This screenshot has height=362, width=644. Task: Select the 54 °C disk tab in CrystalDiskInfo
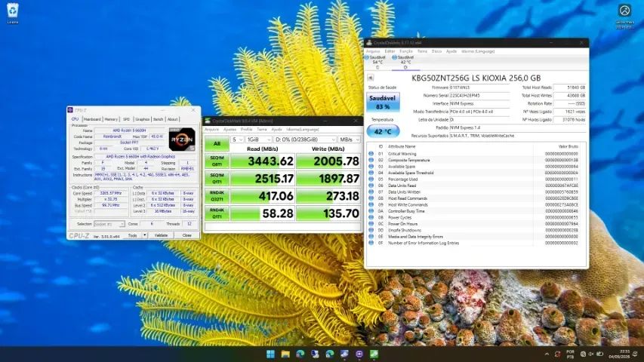pyautogui.click(x=377, y=62)
